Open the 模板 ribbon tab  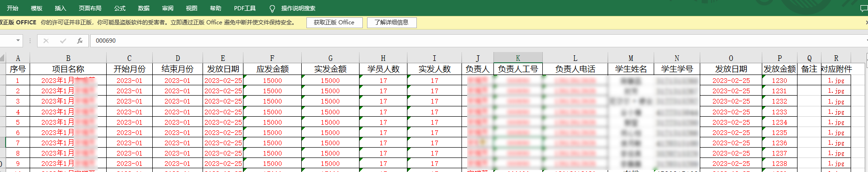pyautogui.click(x=37, y=8)
